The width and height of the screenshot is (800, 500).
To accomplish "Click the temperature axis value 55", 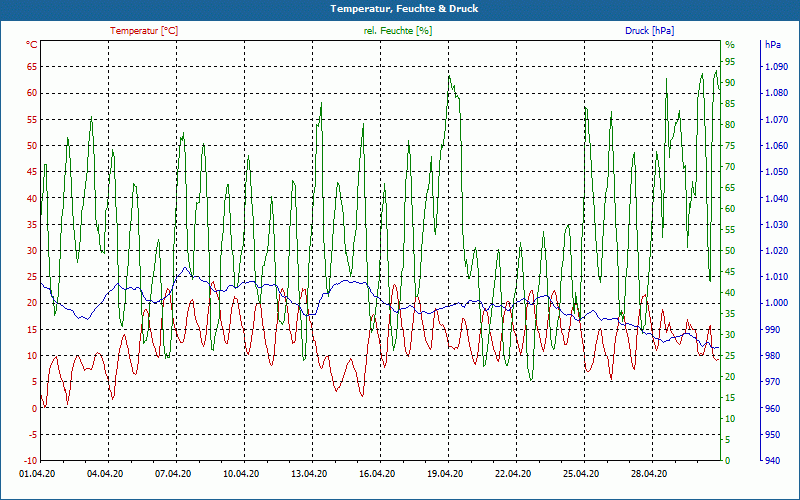I will tap(33, 119).
